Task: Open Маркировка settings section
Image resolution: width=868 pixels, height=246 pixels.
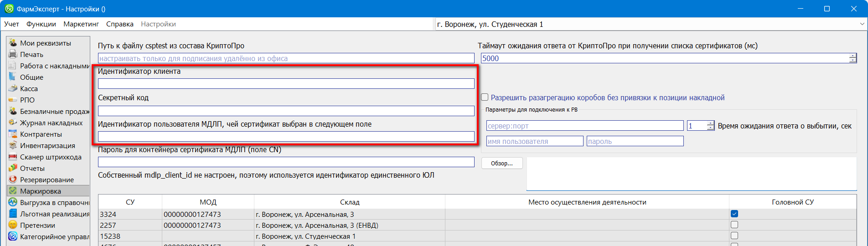Action: click(40, 191)
